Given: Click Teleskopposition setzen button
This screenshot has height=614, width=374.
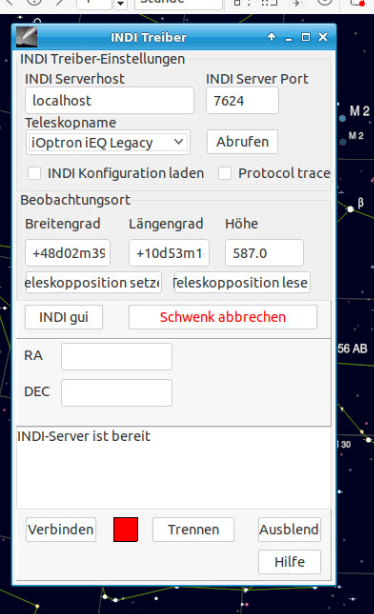Looking at the screenshot, I should click(x=94, y=282).
